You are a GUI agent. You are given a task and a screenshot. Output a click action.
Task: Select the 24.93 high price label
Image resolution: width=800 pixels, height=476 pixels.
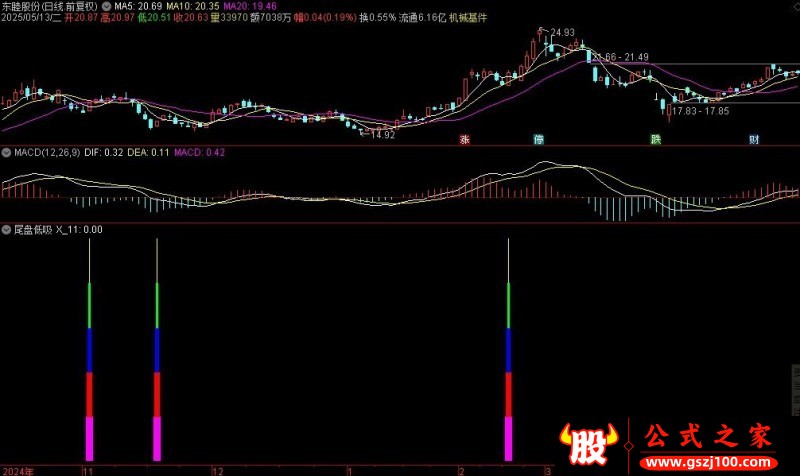click(x=563, y=32)
